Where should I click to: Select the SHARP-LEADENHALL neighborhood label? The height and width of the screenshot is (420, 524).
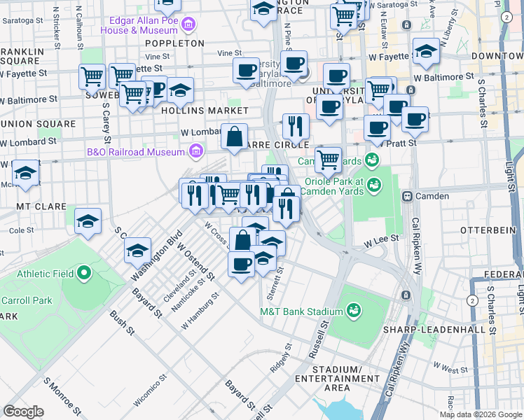pos(434,330)
